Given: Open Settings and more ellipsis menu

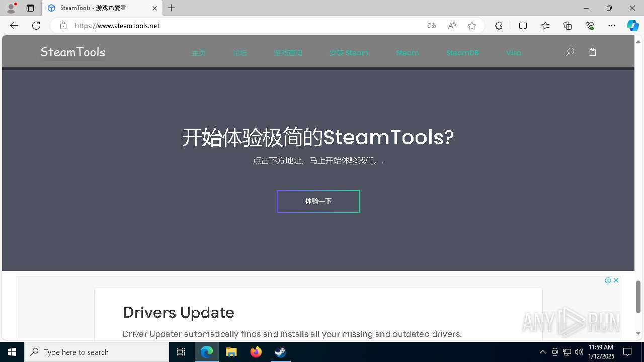Looking at the screenshot, I should tap(612, 26).
